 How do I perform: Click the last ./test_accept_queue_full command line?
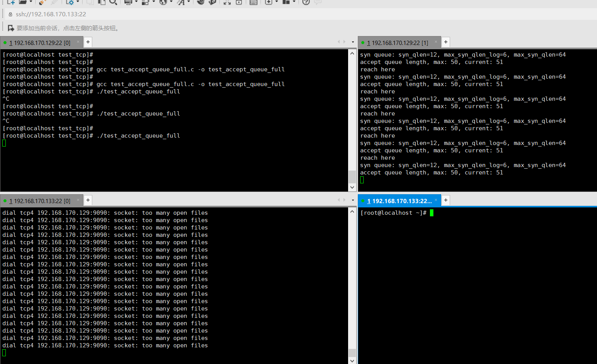91,136
